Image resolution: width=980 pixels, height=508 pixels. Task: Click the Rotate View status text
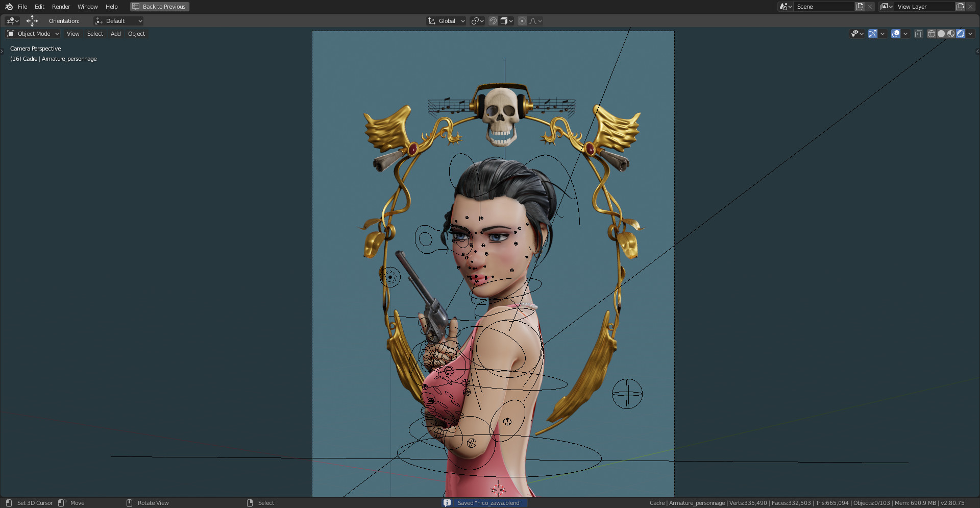[x=153, y=503]
